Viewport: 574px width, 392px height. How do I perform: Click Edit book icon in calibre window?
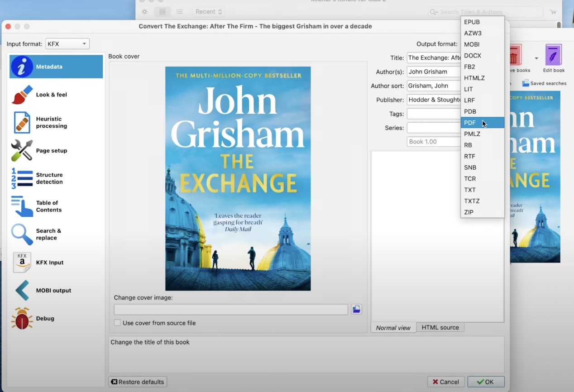[553, 55]
